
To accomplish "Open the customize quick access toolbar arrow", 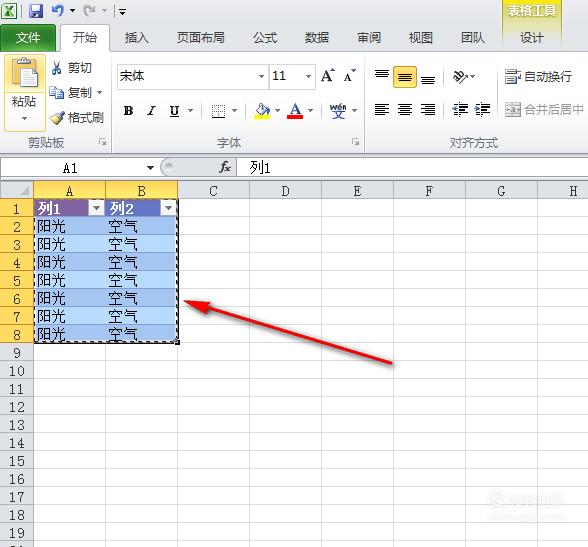I will pyautogui.click(x=122, y=12).
